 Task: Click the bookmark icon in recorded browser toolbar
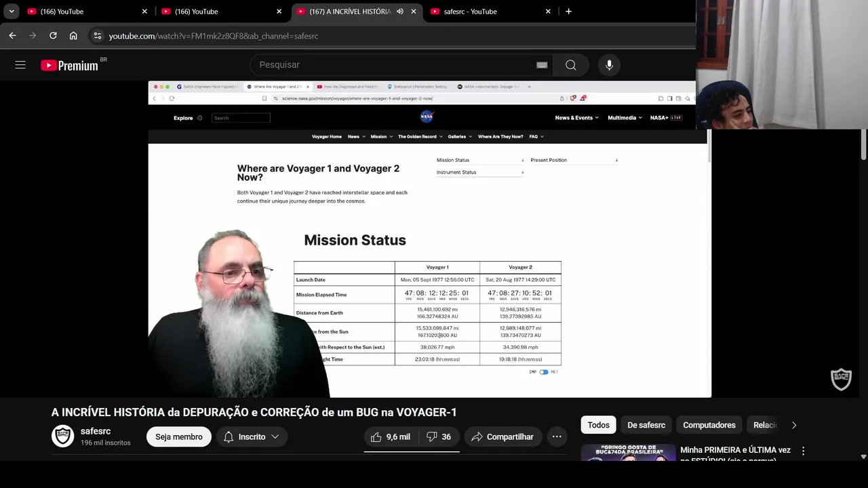(264, 98)
